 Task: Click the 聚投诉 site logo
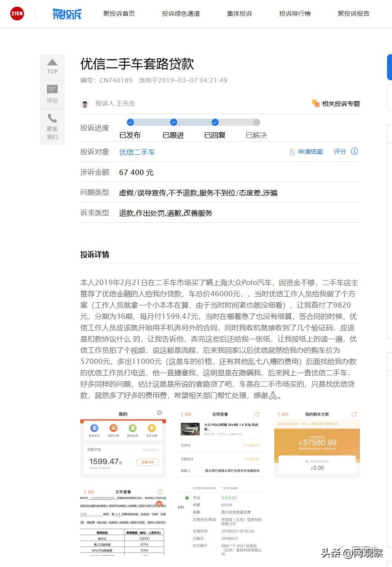[x=67, y=14]
